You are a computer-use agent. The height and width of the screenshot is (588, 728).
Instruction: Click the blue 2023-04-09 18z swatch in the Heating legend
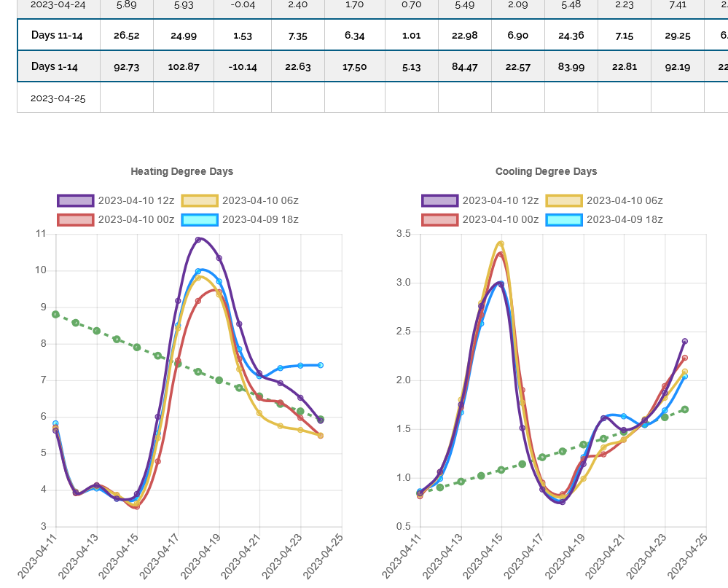coord(200,219)
